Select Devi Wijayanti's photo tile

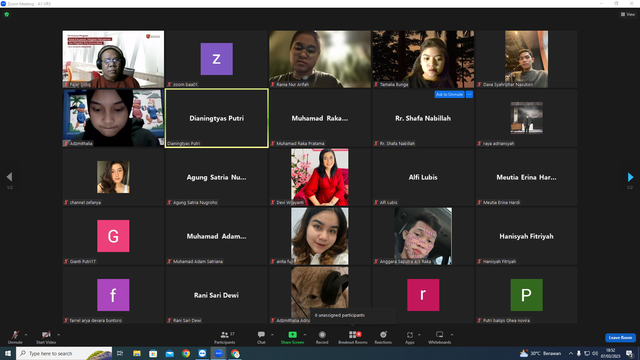pos(320,177)
